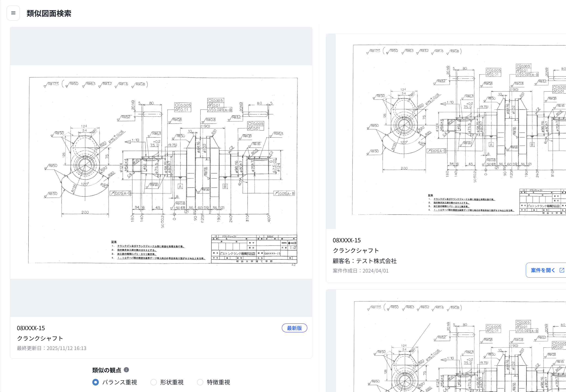Open the hamburger navigation menu

13,13
